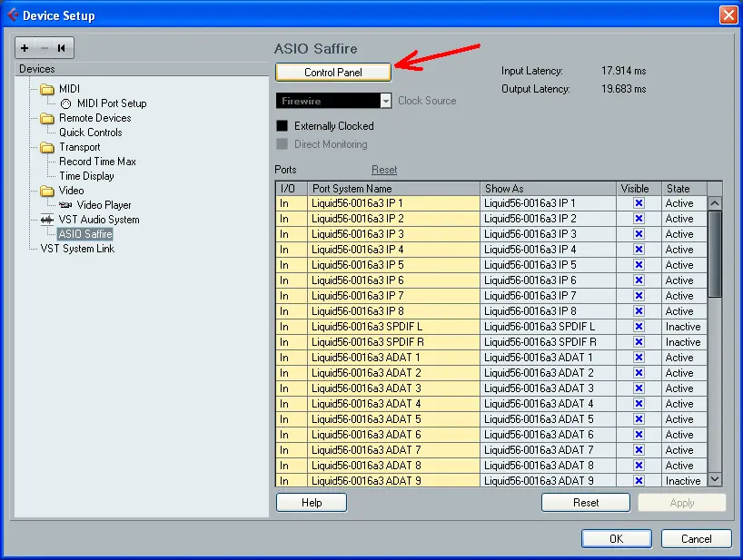Select the Liquid56-0016a3 IP 6 port system name
The image size is (743, 560).
[x=394, y=280]
